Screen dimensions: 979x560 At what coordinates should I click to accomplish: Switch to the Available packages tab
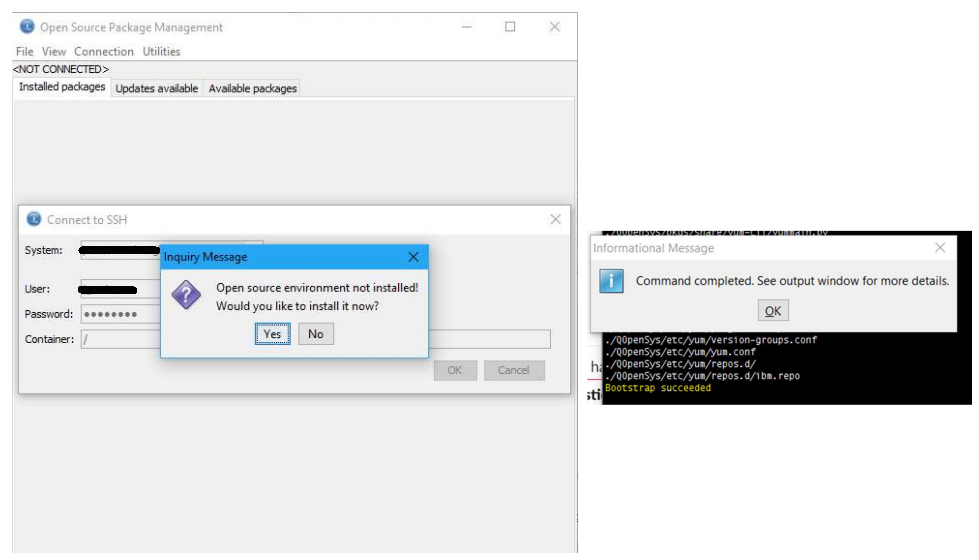[x=252, y=88]
